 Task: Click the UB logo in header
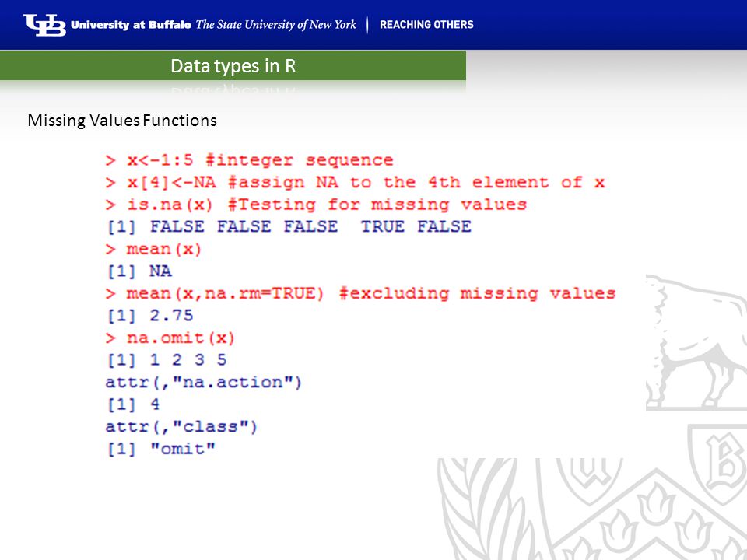tap(44, 25)
